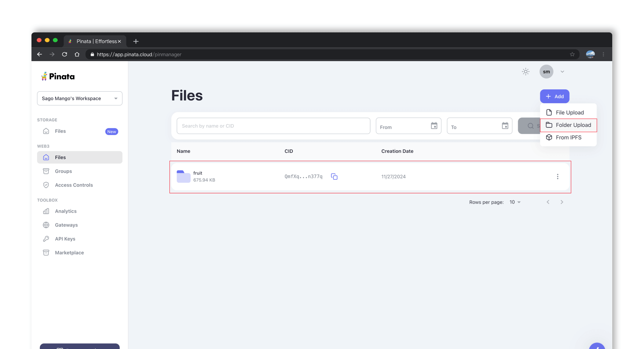Open the From date calendar picker
The width and height of the screenshot is (644, 349).
(434, 126)
